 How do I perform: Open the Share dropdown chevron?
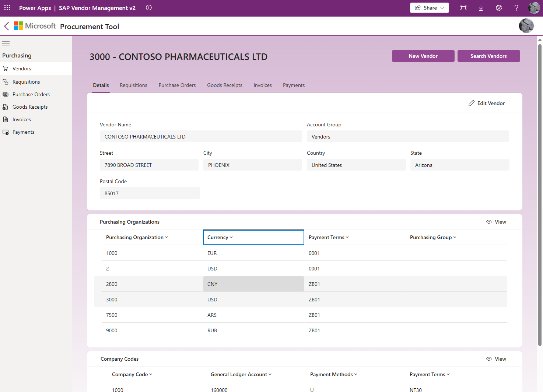tap(442, 7)
